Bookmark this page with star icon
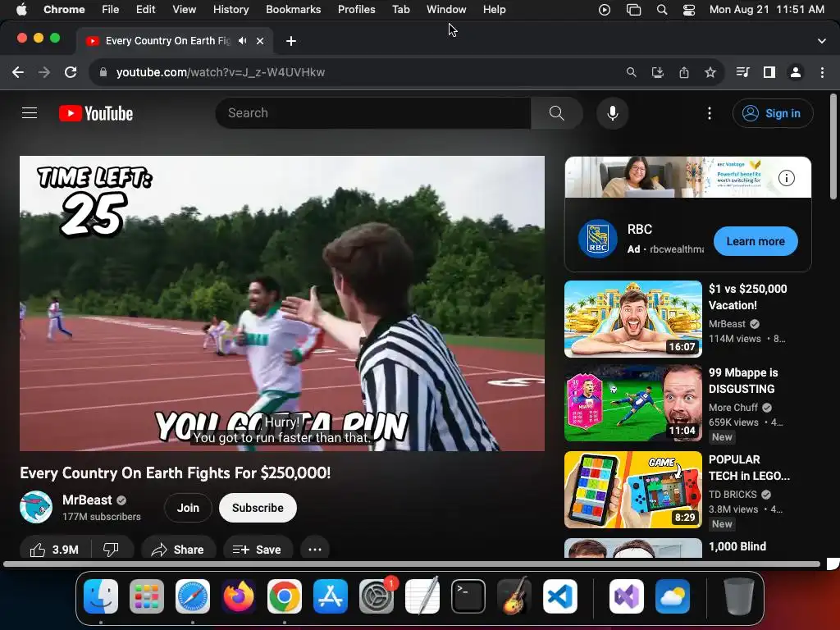This screenshot has width=840, height=630. click(710, 72)
